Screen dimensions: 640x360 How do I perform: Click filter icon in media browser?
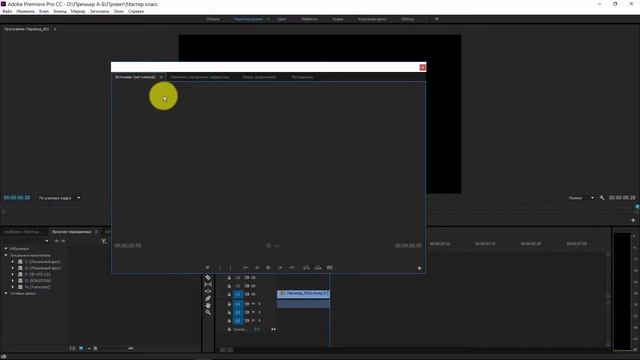coord(104,241)
